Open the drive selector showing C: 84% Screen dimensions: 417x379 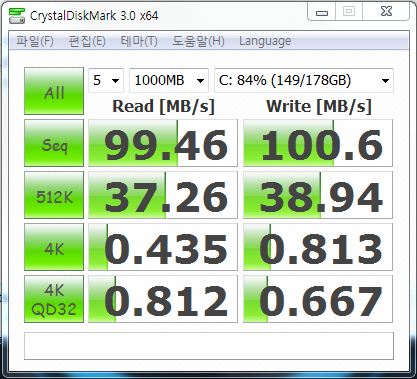304,80
